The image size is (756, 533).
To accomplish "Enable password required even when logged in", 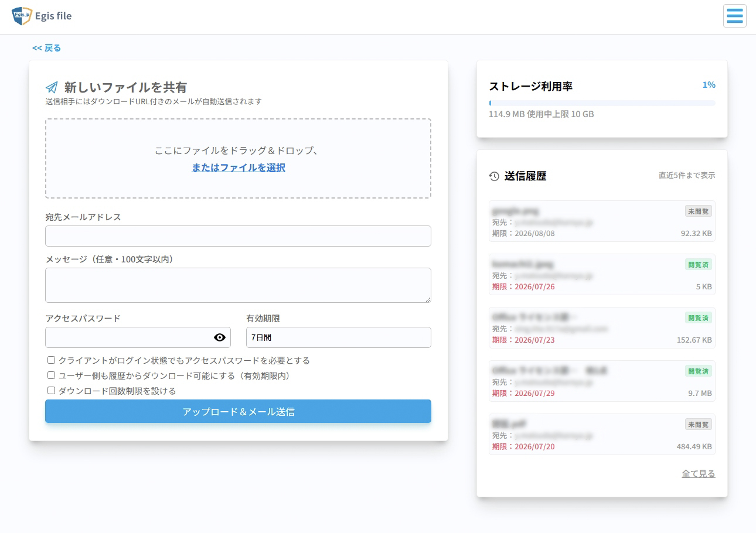I will pos(51,360).
